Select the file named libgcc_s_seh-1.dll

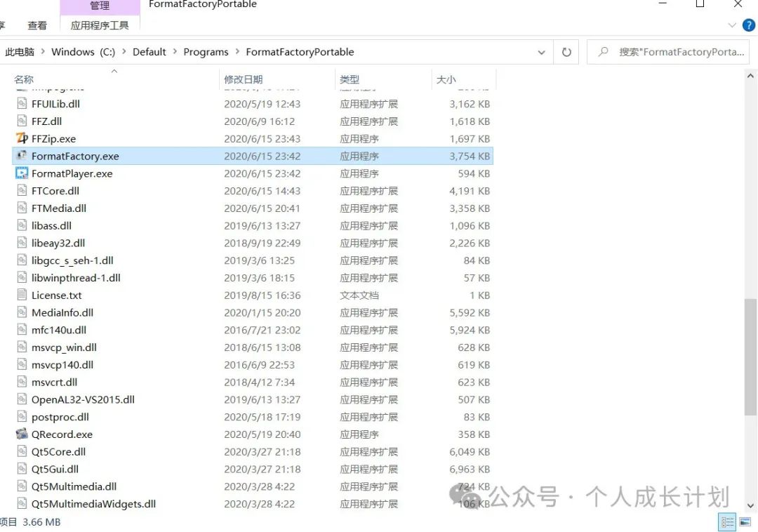[72, 260]
